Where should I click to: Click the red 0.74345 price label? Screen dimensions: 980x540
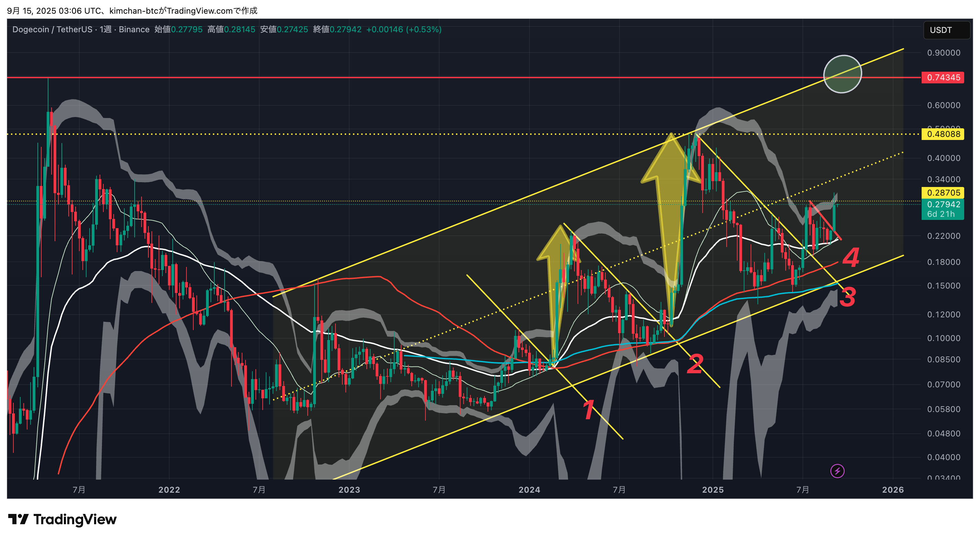pyautogui.click(x=943, y=78)
